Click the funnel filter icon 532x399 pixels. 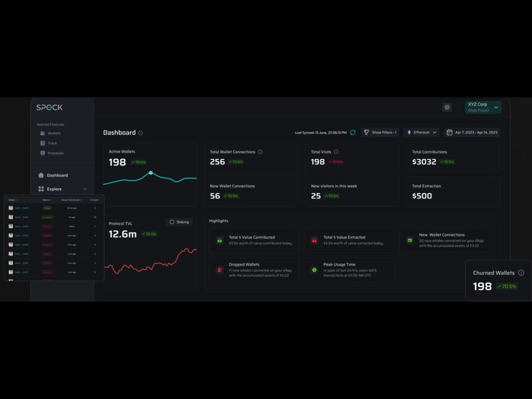tap(367, 132)
